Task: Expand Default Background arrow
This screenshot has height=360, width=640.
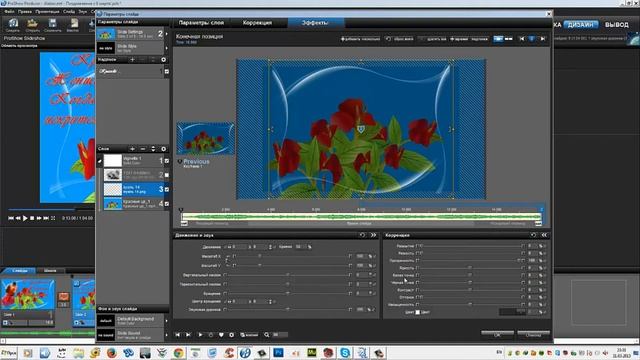Action: point(167,321)
